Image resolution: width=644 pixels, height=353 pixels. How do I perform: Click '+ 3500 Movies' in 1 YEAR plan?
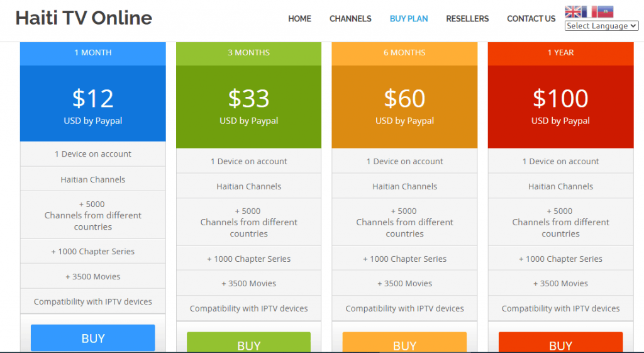pos(560,284)
